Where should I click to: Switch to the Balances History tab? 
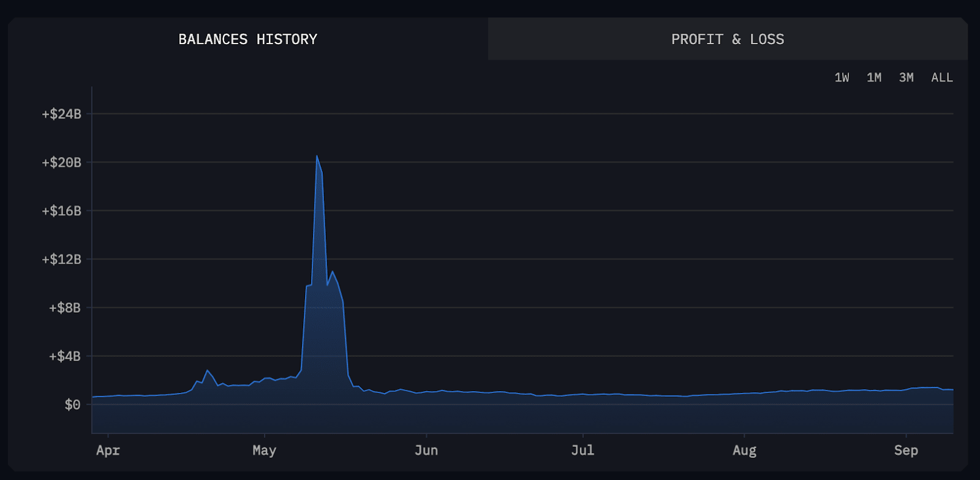point(248,39)
